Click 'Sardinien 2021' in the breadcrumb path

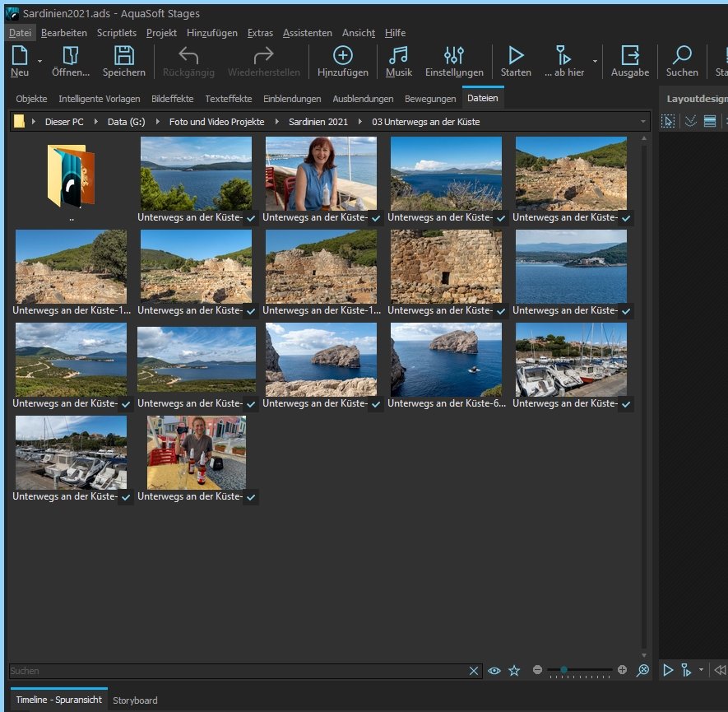pyautogui.click(x=318, y=122)
